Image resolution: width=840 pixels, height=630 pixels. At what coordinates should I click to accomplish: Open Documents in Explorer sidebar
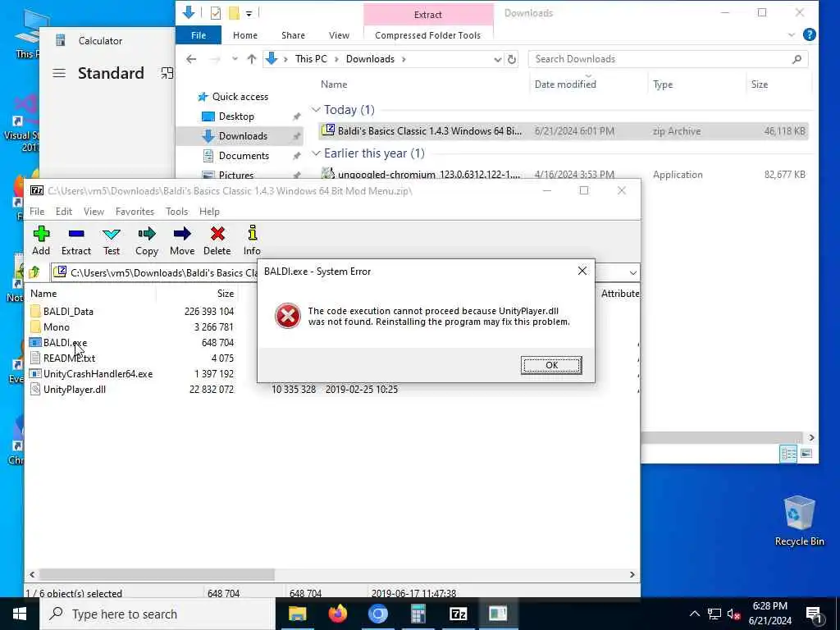coord(244,155)
